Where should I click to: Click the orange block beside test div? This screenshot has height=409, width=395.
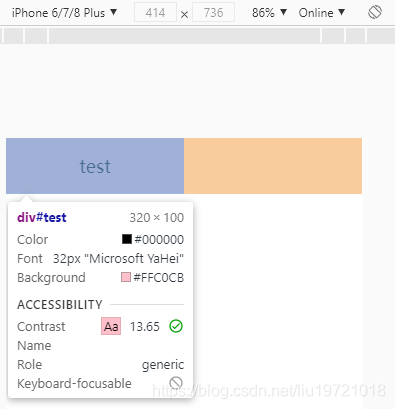pyautogui.click(x=273, y=166)
